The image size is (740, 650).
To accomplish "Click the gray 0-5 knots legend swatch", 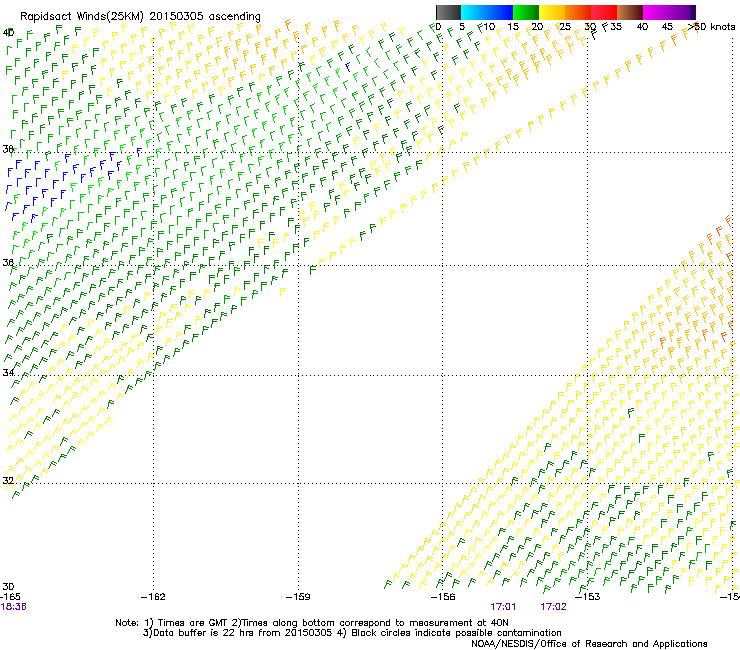I will coord(448,12).
